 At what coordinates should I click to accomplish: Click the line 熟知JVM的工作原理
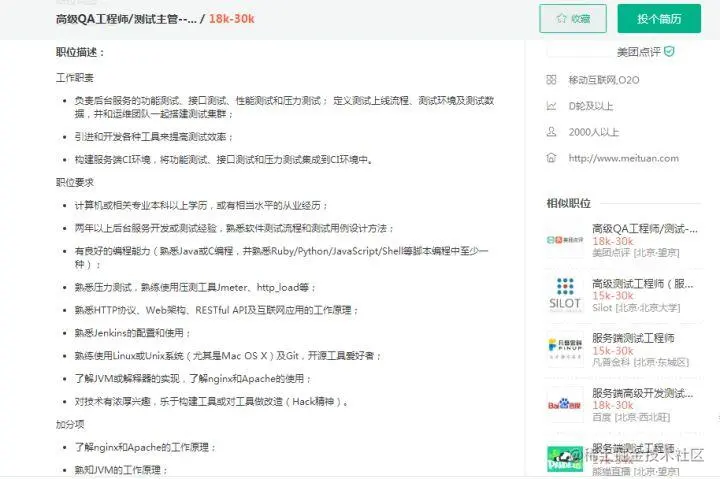[x=121, y=470]
